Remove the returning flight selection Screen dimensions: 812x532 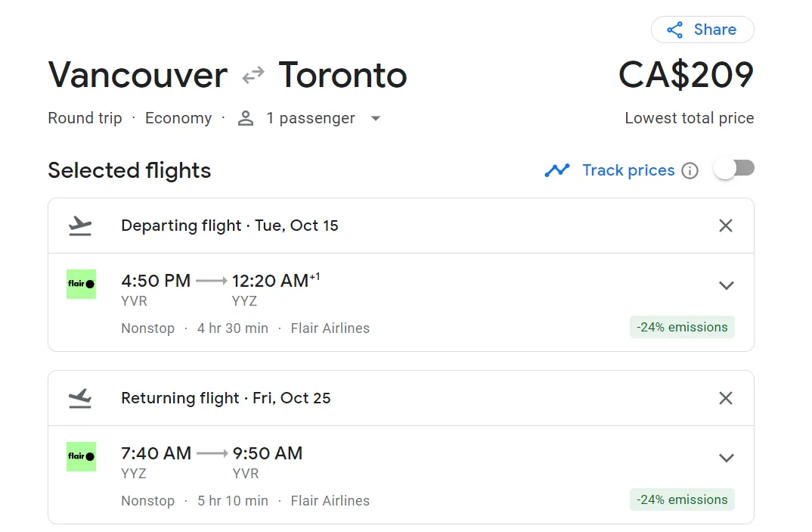[726, 398]
